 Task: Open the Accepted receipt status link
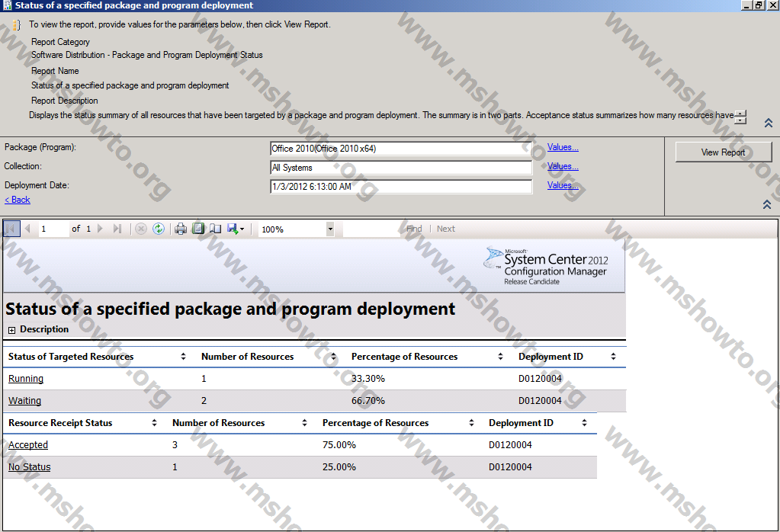tap(28, 445)
